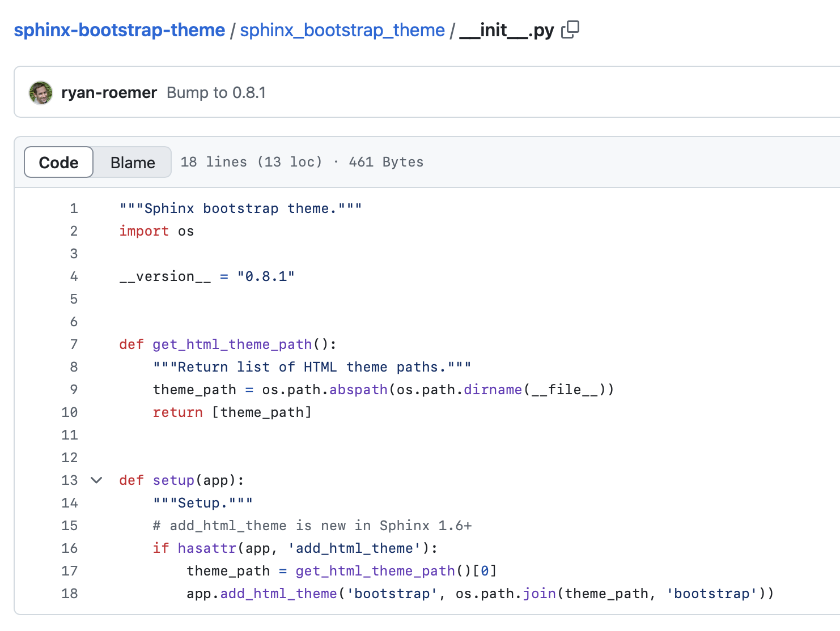The width and height of the screenshot is (840, 631).
Task: Click the "0.8.1" version string
Action: [266, 276]
